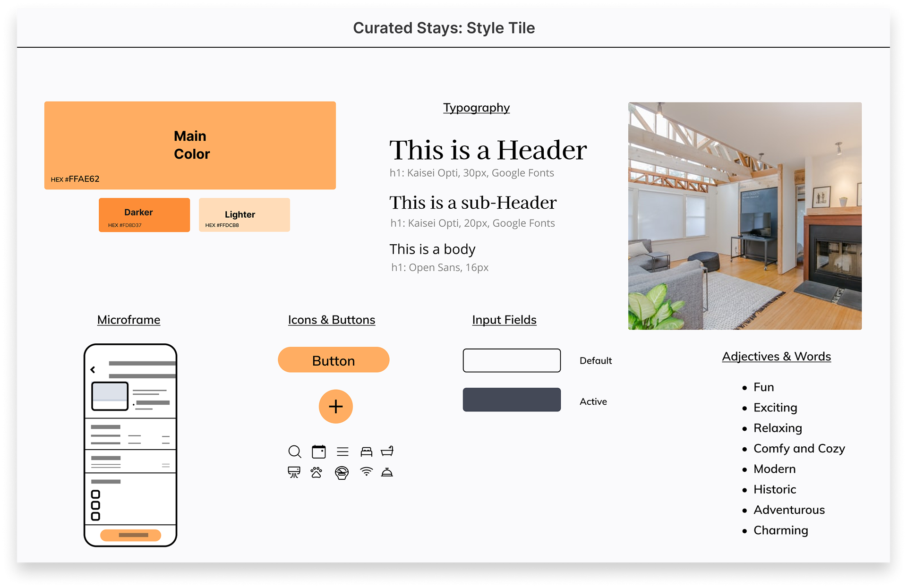The image size is (907, 588).
Task: Select the Main Color orange swatch
Action: click(x=190, y=145)
